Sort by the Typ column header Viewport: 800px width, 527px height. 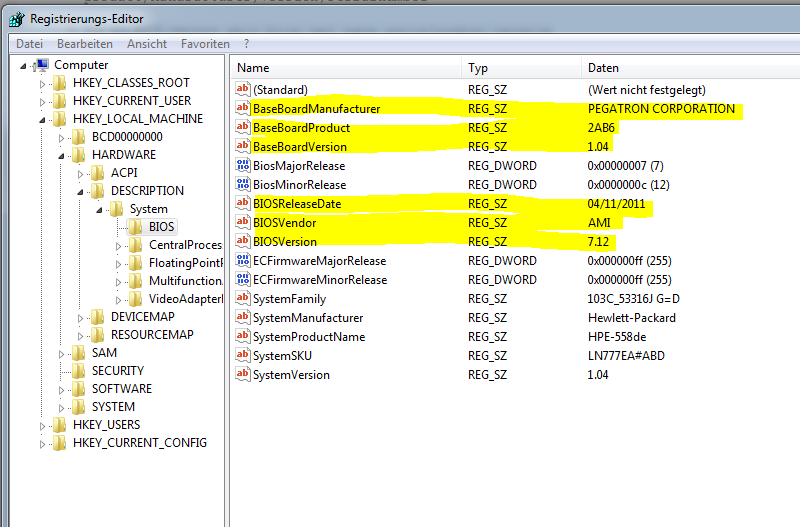coord(521,68)
